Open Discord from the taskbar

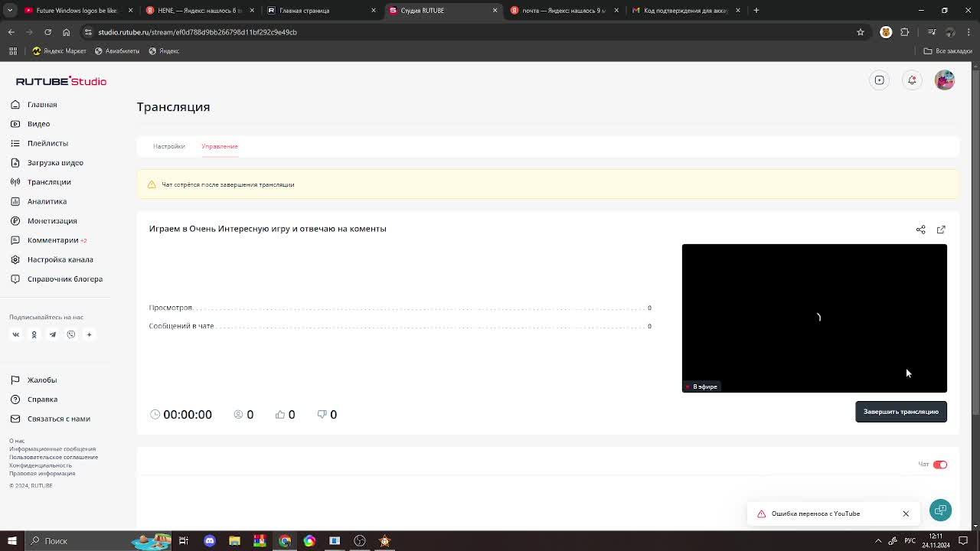[210, 541]
